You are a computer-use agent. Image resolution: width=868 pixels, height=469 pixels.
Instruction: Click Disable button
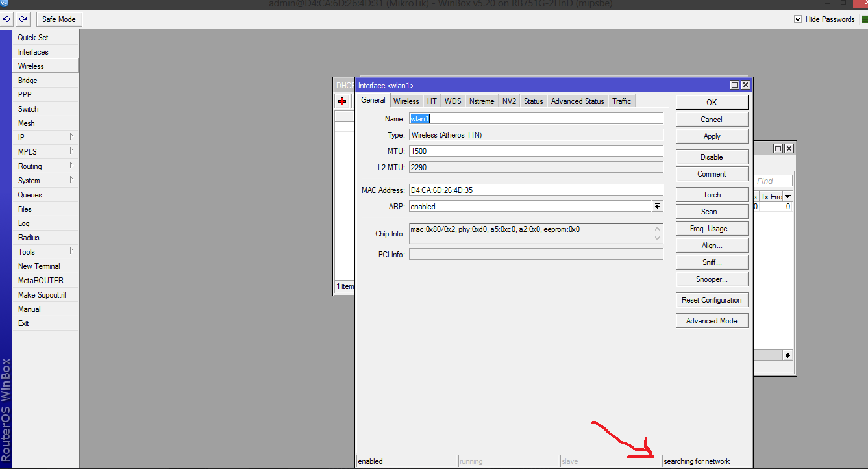712,157
